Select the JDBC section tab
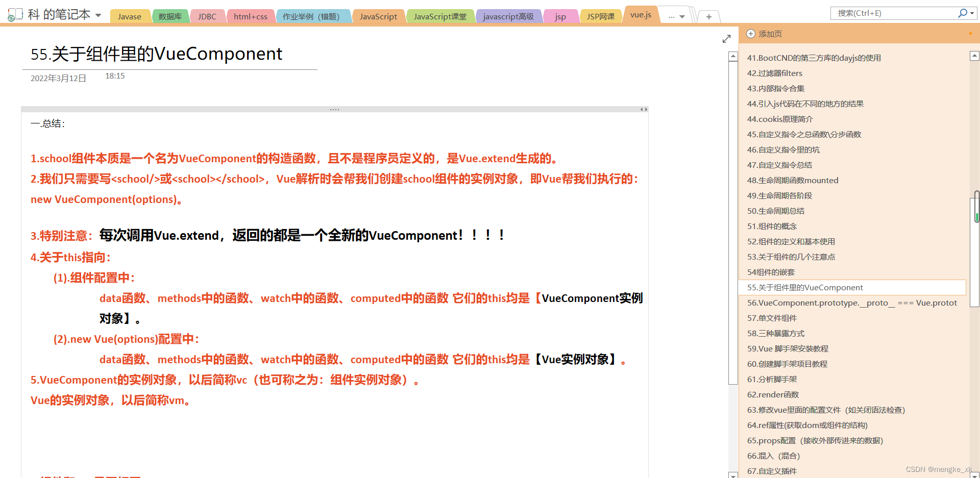Viewport: 980px width, 478px height. pyautogui.click(x=207, y=16)
